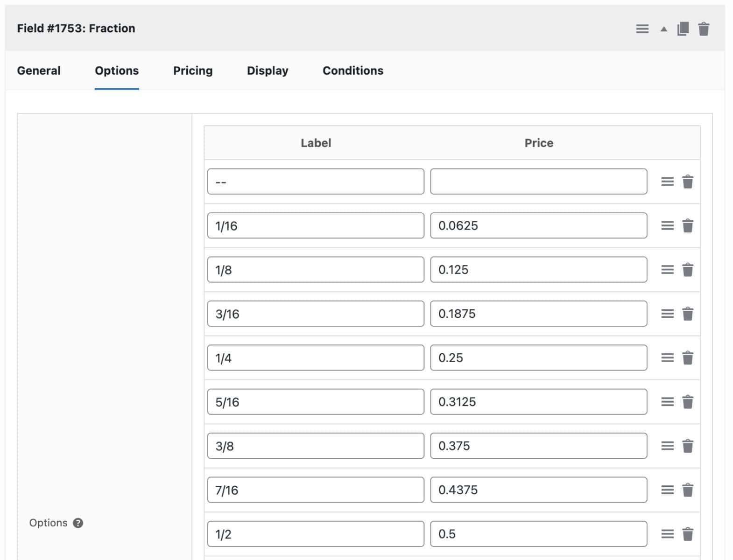This screenshot has width=733, height=560.
Task: Click the 0.4375 price field
Action: pos(539,490)
